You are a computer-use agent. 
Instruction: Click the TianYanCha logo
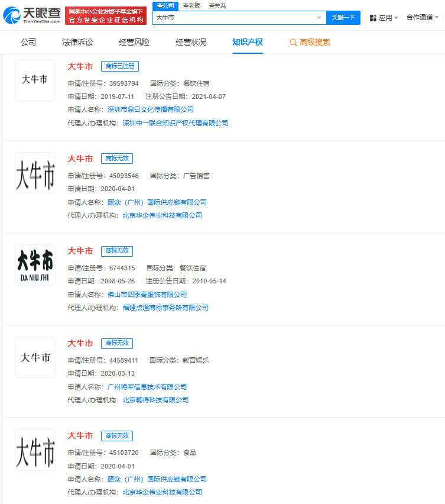coord(32,15)
